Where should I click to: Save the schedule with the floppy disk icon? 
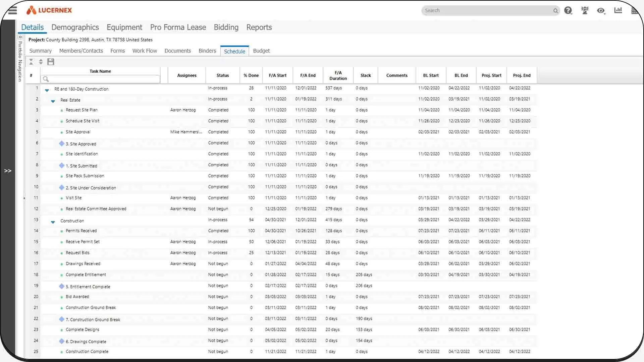coord(51,62)
